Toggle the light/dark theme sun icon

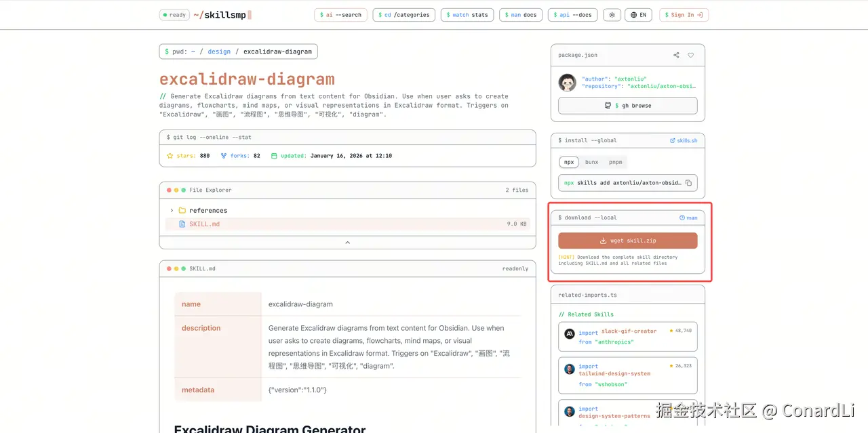point(612,15)
